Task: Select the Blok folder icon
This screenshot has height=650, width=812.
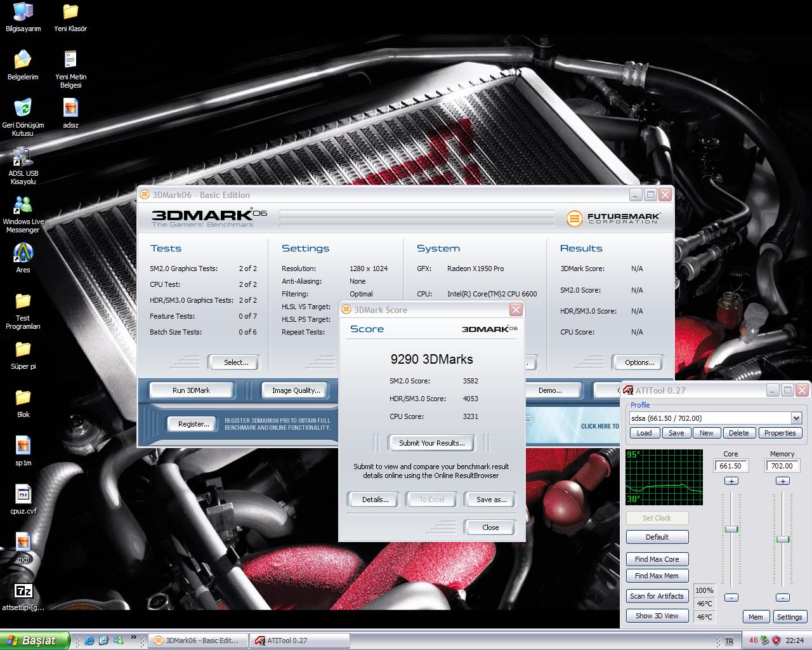Action: coord(23,397)
